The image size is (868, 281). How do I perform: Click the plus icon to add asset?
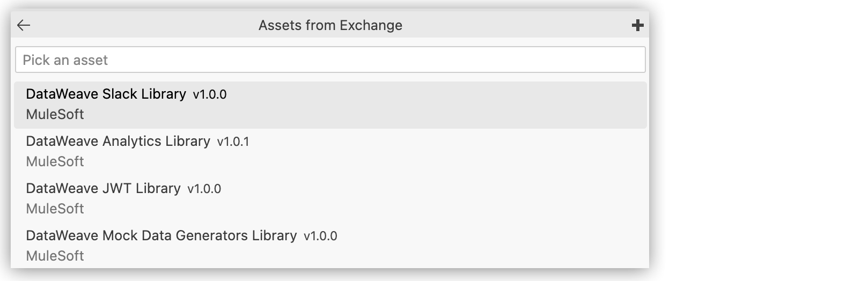(637, 25)
